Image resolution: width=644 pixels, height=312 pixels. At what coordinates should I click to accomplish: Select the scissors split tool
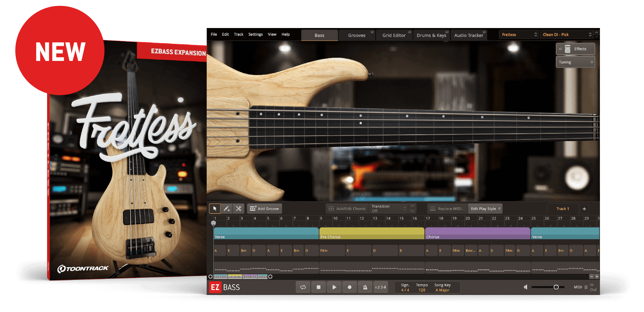[x=238, y=209]
